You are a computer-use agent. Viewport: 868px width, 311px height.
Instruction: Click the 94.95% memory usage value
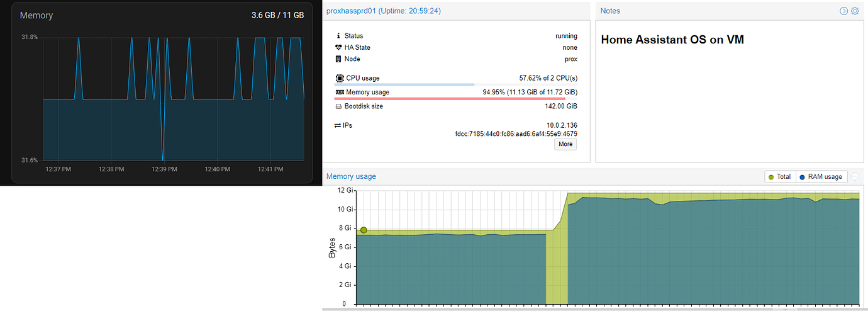click(x=530, y=92)
